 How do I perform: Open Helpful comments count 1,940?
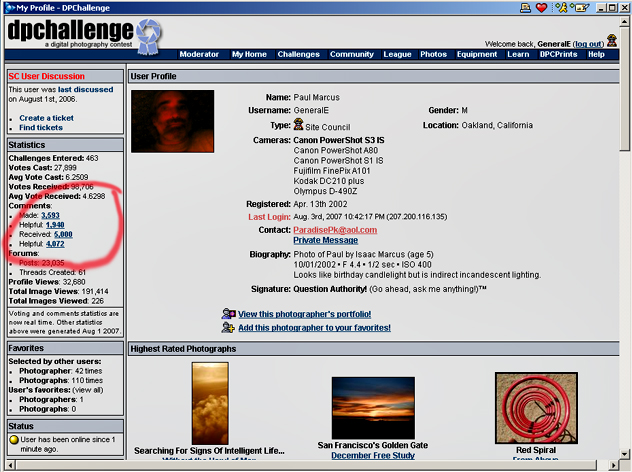[55, 225]
